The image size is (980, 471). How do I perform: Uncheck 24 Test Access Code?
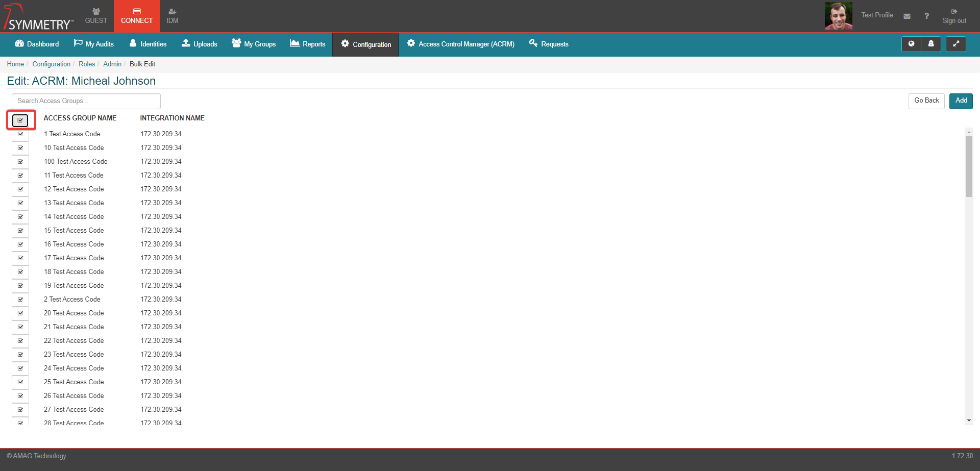[20, 368]
